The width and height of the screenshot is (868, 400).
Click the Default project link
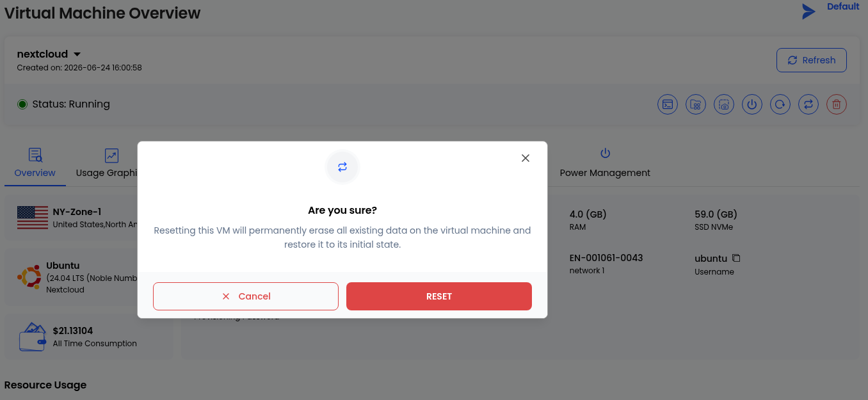(x=843, y=6)
